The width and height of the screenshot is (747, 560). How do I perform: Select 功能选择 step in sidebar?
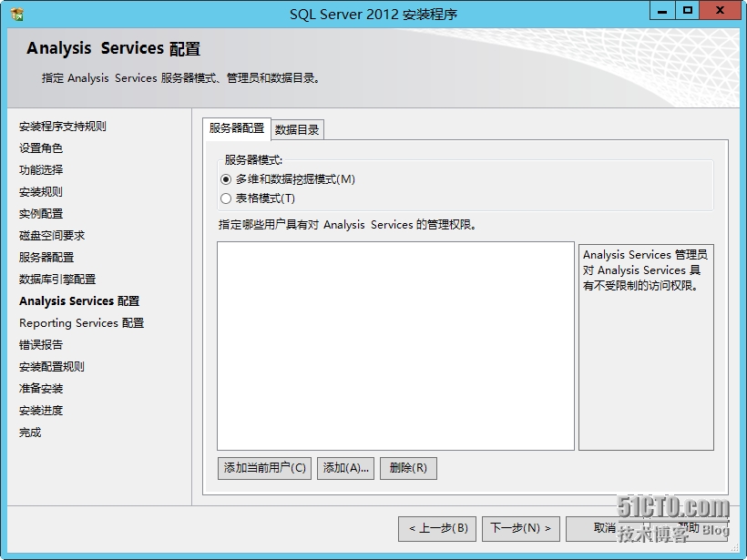[41, 170]
